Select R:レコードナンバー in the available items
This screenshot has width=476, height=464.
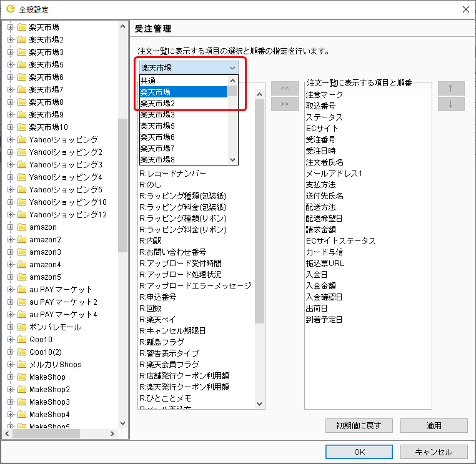pyautogui.click(x=172, y=173)
